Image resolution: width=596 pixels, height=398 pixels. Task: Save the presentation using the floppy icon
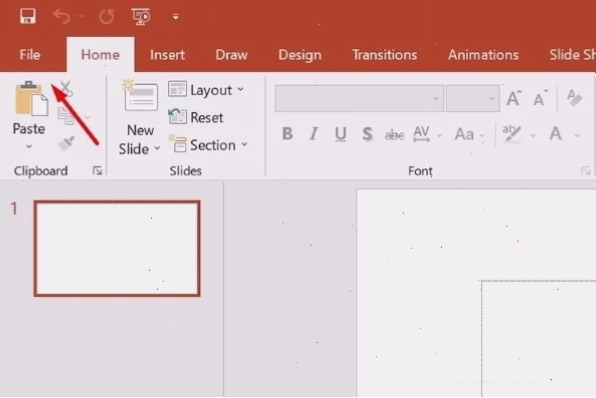point(28,16)
